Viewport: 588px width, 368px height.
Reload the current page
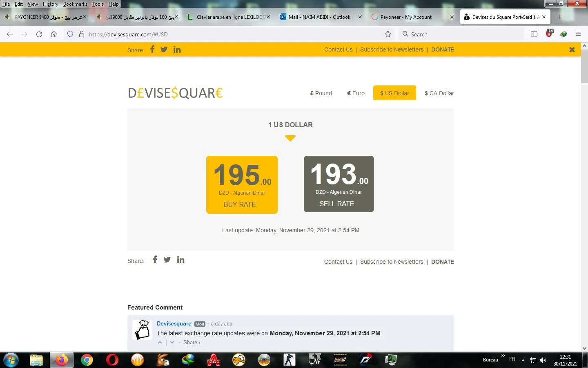[39, 34]
